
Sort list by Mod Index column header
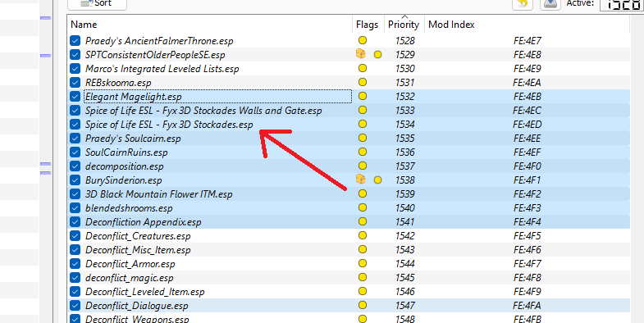[451, 25]
